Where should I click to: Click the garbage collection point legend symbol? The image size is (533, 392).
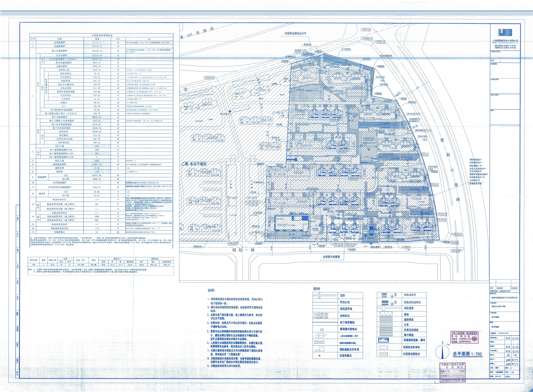point(319,356)
